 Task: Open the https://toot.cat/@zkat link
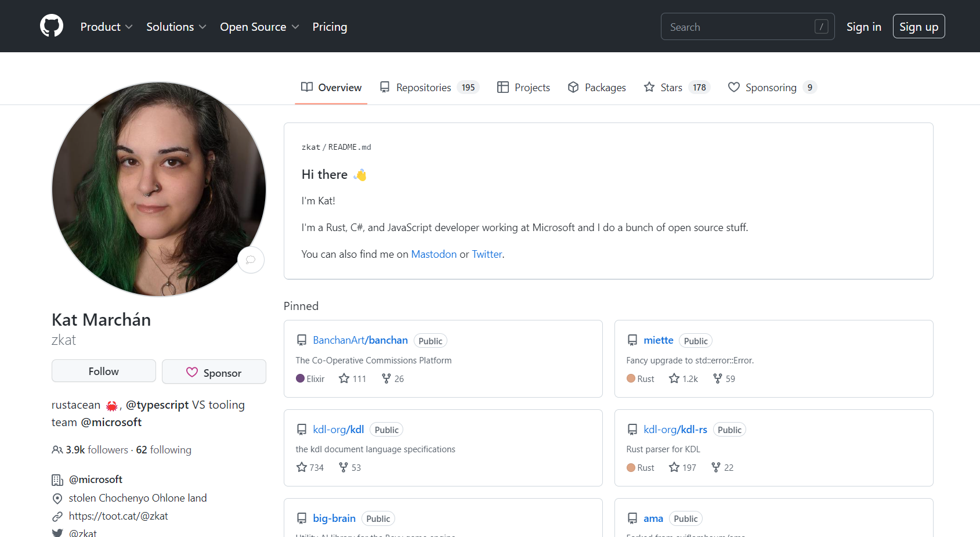(x=118, y=516)
